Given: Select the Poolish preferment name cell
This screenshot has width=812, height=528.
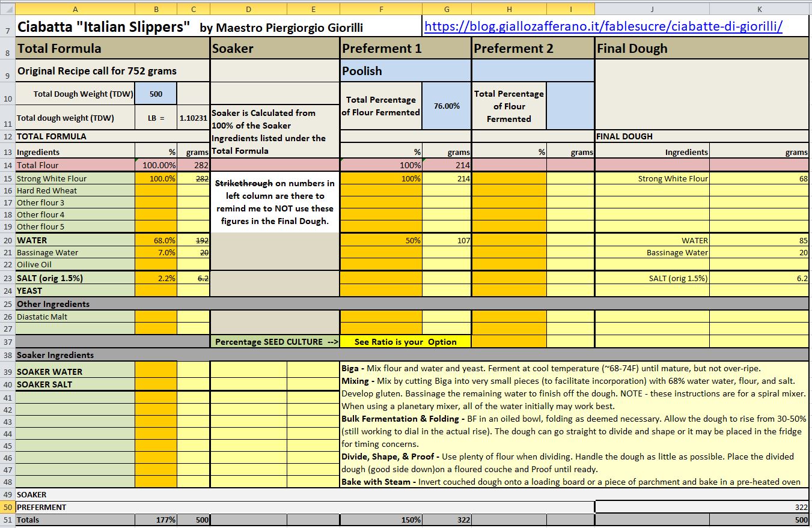Looking at the screenshot, I should tap(406, 71).
